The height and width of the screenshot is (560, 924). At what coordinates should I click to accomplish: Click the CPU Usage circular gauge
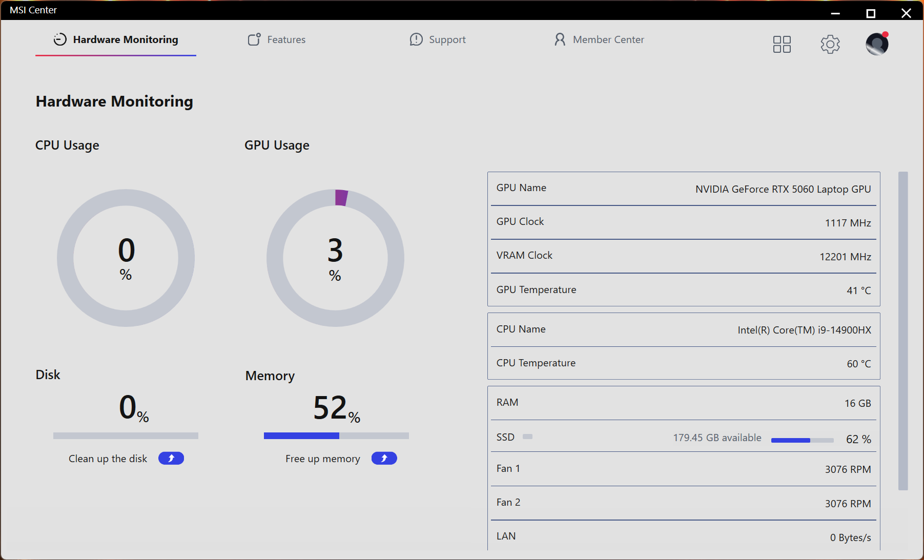pos(126,258)
